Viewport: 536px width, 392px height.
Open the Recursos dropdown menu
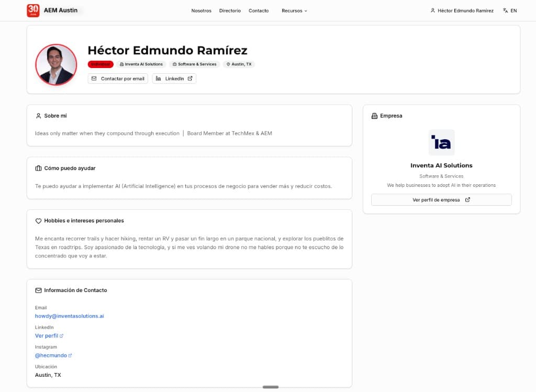294,10
